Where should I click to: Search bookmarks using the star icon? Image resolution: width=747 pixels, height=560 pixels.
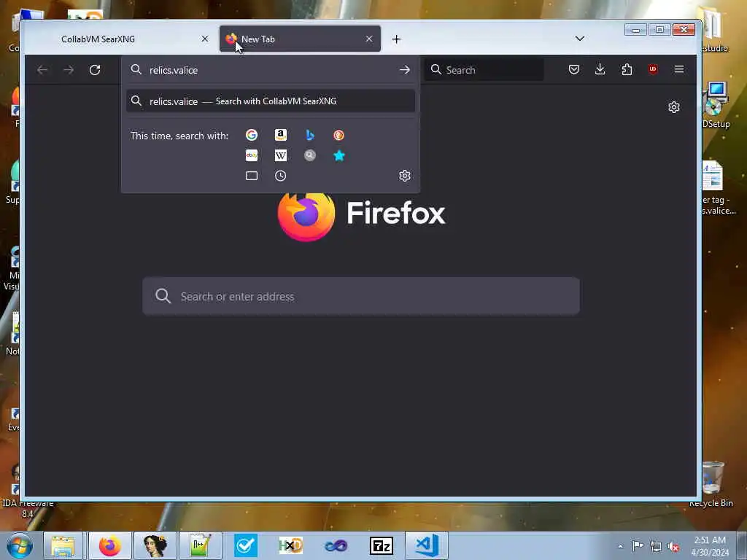(x=338, y=155)
